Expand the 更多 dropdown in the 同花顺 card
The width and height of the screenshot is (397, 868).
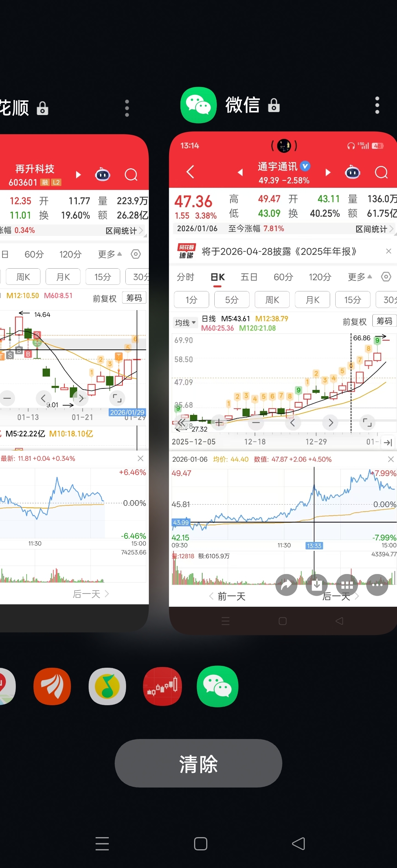(110, 254)
